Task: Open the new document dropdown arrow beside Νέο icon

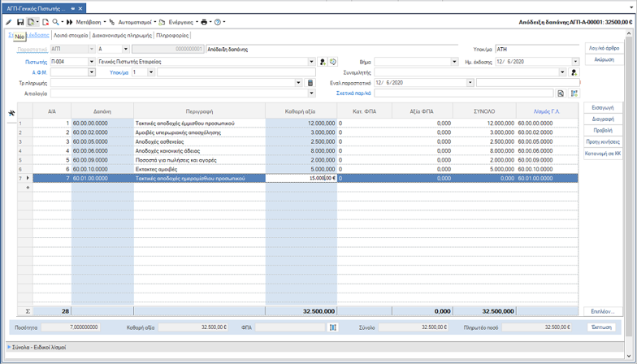Action: (37, 22)
